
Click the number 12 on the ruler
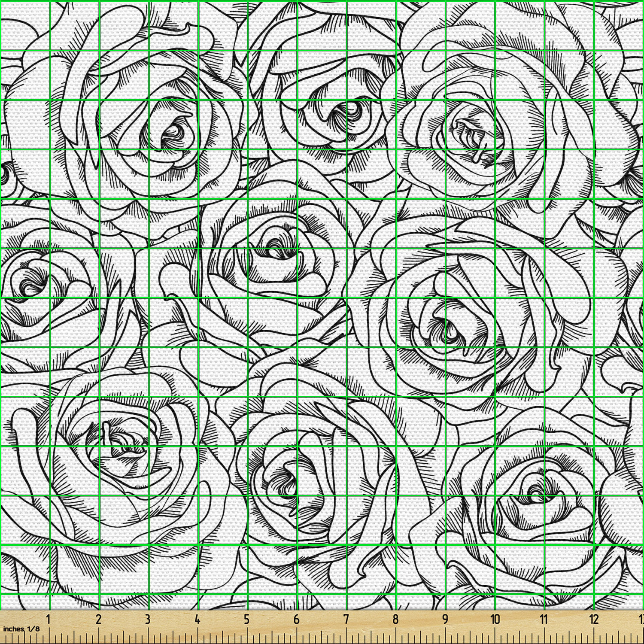coord(594,619)
